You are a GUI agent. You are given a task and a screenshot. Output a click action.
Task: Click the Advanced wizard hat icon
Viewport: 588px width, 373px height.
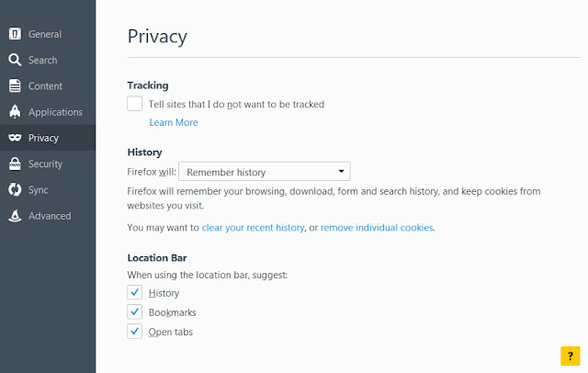[15, 216]
